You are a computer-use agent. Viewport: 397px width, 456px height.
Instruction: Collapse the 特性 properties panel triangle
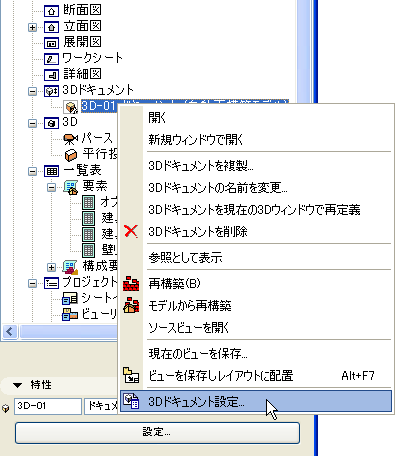click(18, 385)
